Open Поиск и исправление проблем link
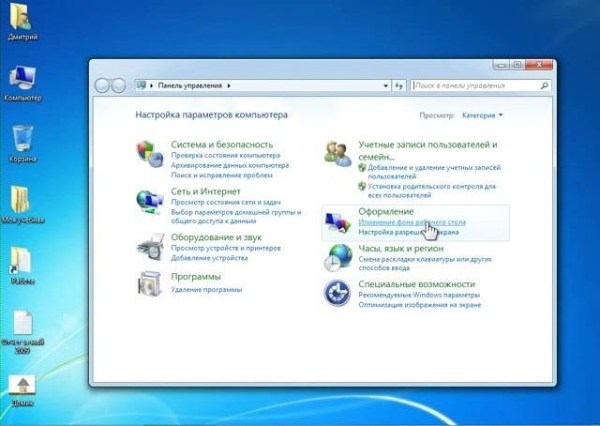The image size is (600, 426). pos(222,175)
